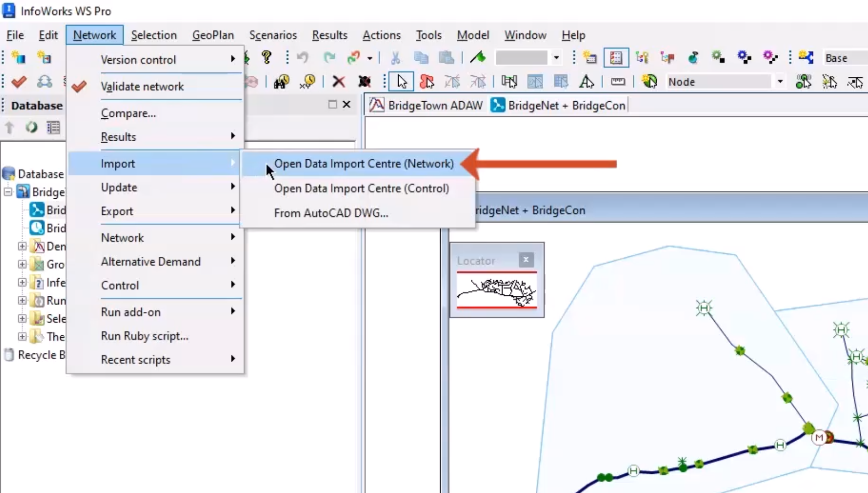Open the Scenarios menu

click(x=273, y=35)
